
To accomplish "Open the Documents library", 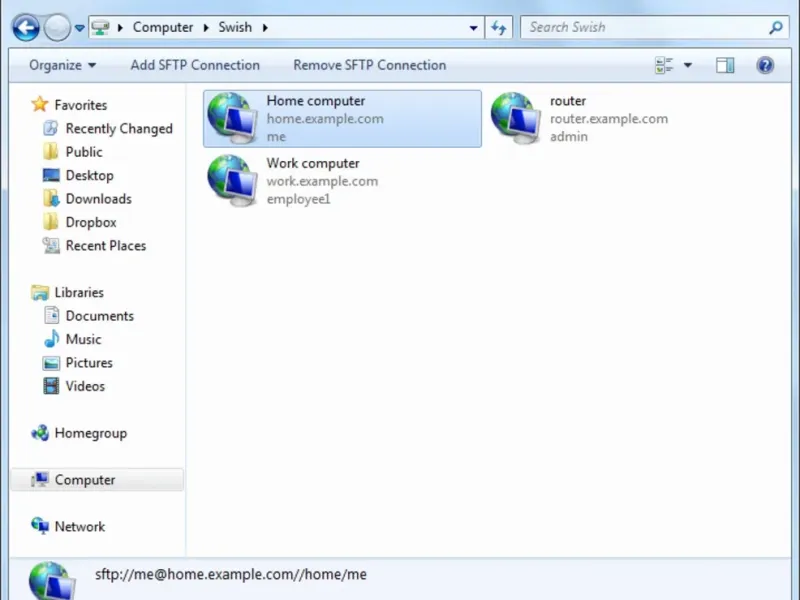I will (100, 316).
